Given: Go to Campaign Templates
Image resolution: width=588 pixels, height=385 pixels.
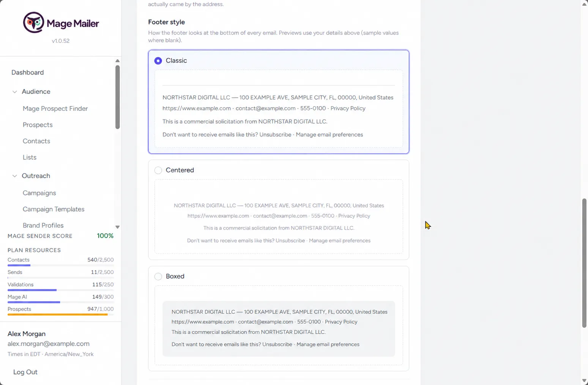Looking at the screenshot, I should coord(54,209).
